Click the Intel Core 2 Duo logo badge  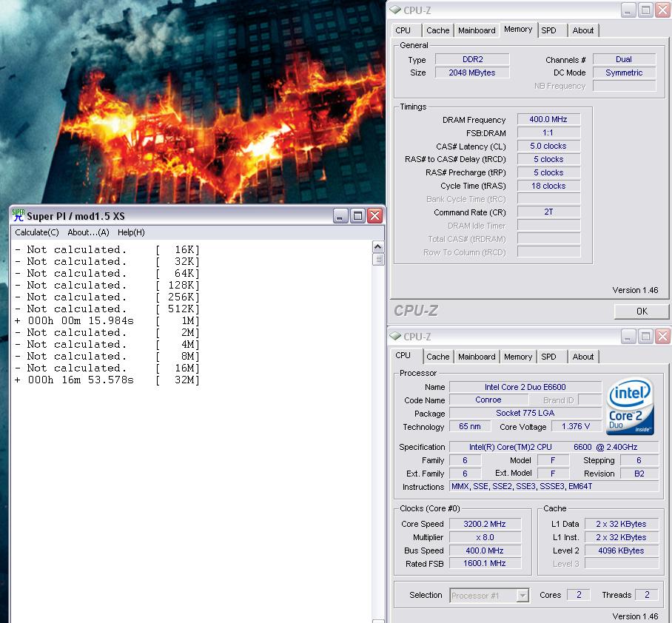631,406
